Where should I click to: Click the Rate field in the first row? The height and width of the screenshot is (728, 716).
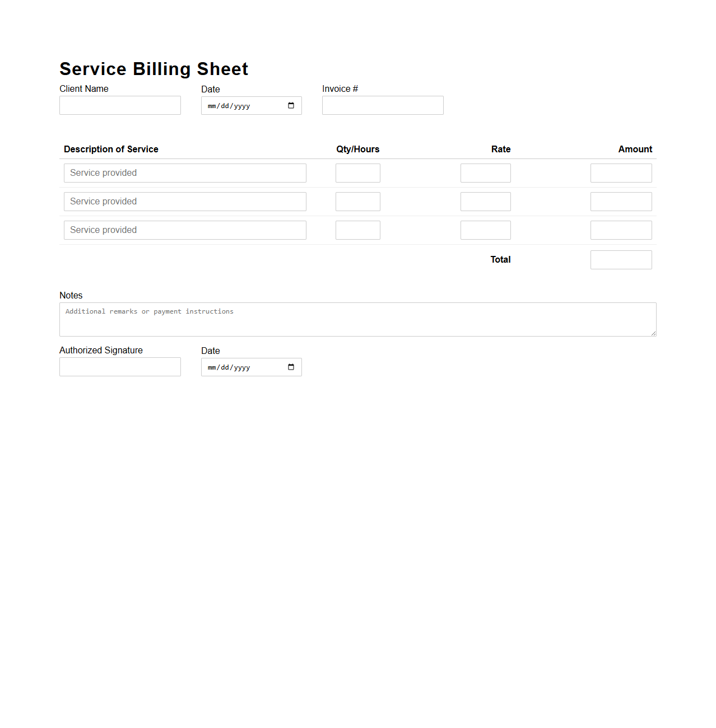tap(485, 172)
